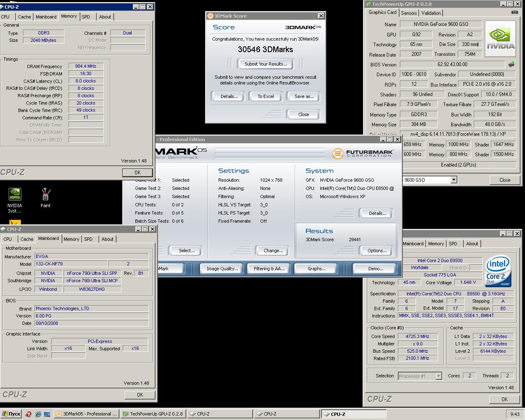Click Close button in GPU-Z window
The width and height of the screenshot is (525, 420).
click(505, 180)
